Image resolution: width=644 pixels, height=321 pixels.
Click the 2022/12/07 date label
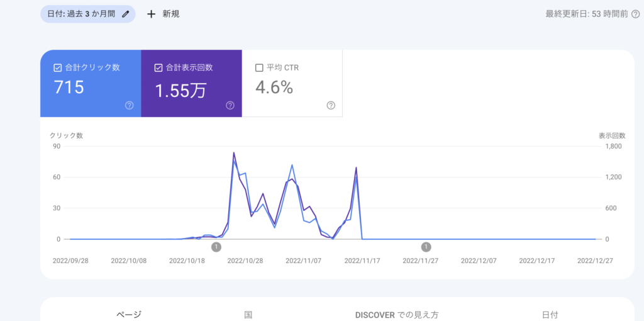[x=479, y=261]
